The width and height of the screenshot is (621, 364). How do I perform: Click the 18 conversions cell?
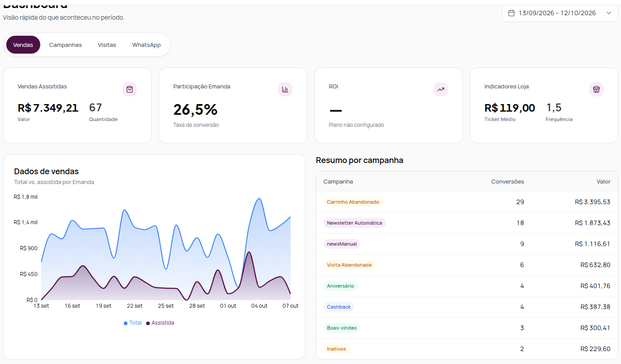click(520, 223)
